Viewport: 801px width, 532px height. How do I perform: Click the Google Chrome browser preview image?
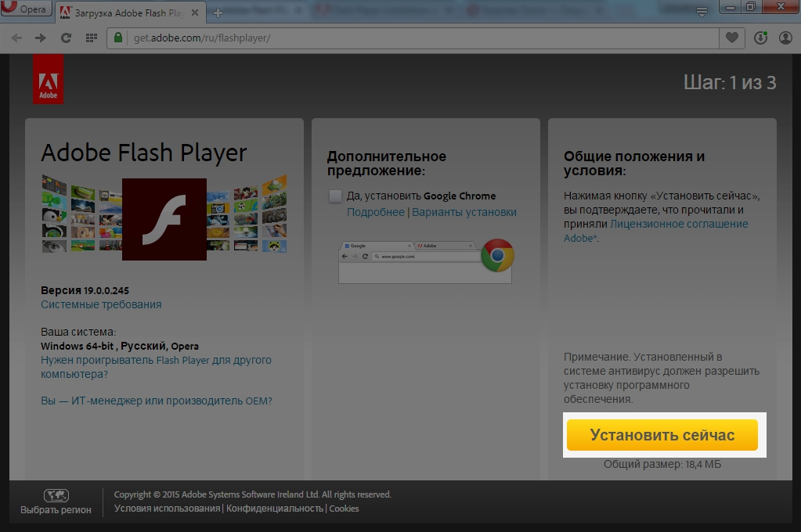pos(426,261)
